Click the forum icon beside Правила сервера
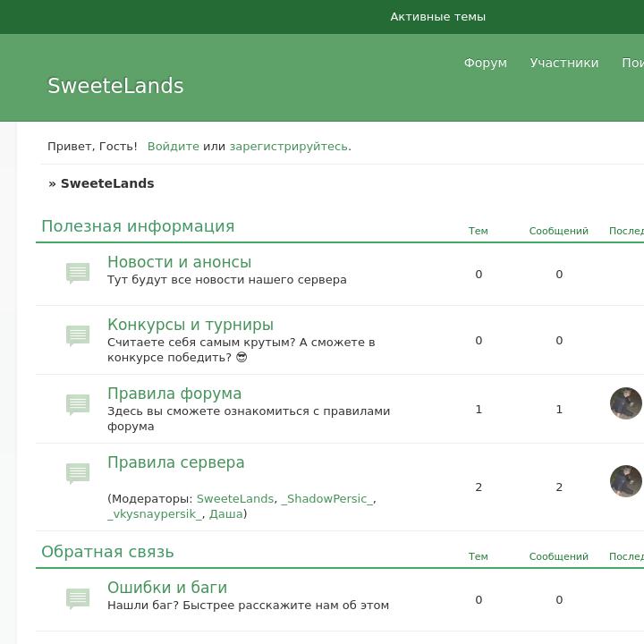The image size is (644, 644). tap(78, 473)
